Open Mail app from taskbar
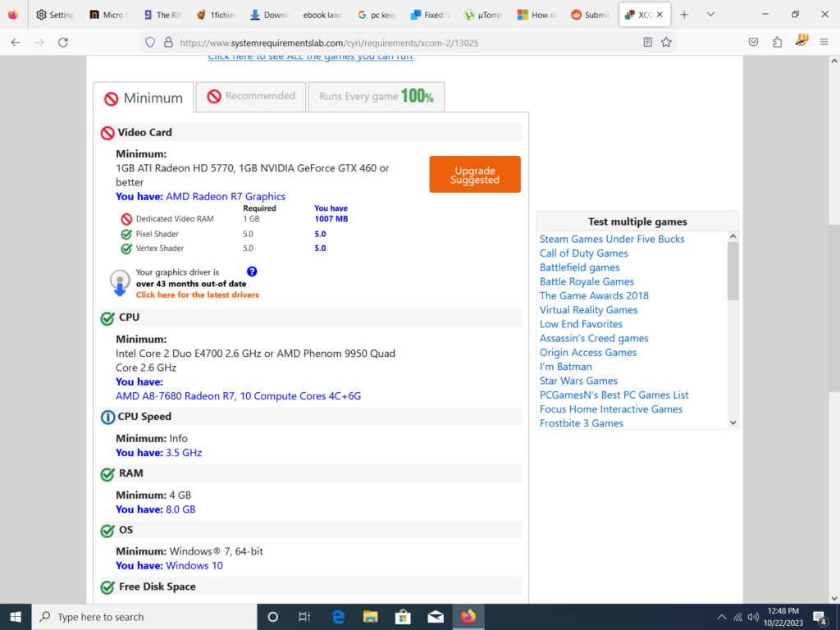 [436, 617]
